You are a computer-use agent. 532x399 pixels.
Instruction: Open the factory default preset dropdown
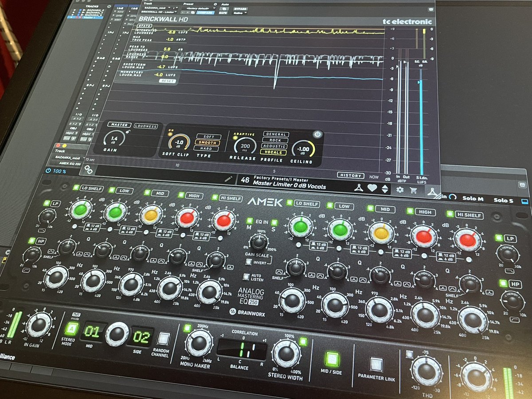coord(199,9)
